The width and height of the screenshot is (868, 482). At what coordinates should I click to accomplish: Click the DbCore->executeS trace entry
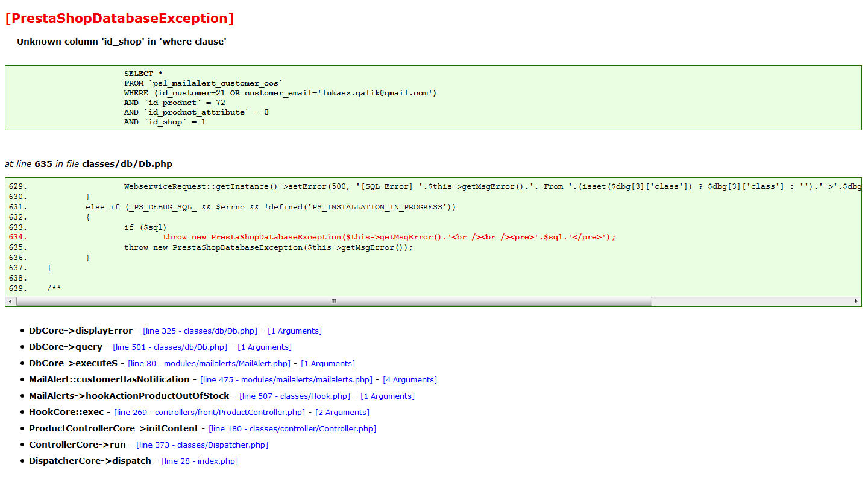pos(74,363)
